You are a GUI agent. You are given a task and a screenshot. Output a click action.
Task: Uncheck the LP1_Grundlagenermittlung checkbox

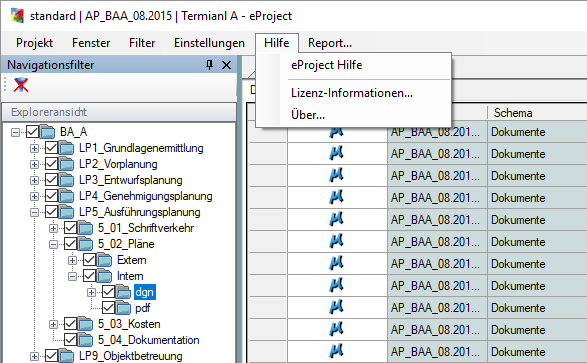(x=51, y=148)
